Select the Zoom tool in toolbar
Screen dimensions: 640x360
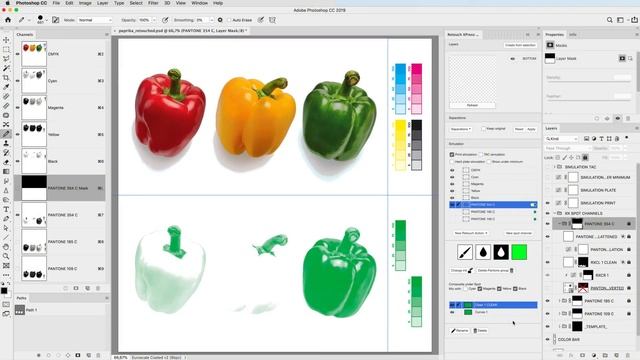[6, 256]
